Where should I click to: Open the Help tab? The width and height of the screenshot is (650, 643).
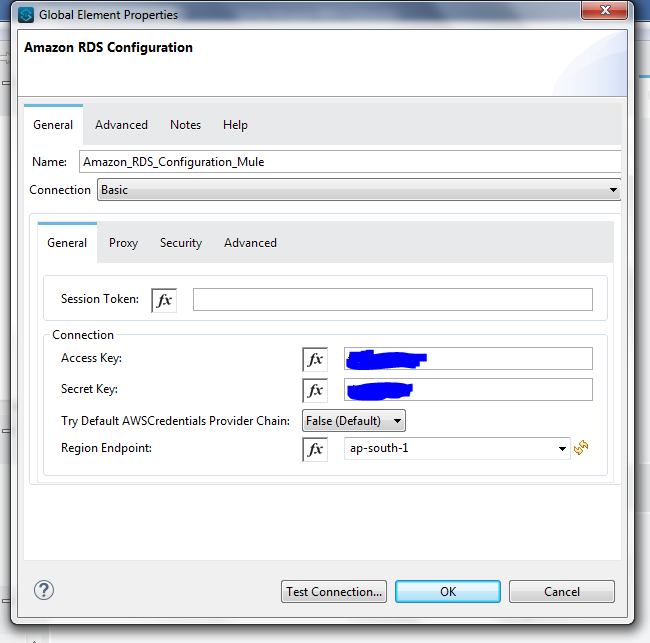click(x=235, y=125)
